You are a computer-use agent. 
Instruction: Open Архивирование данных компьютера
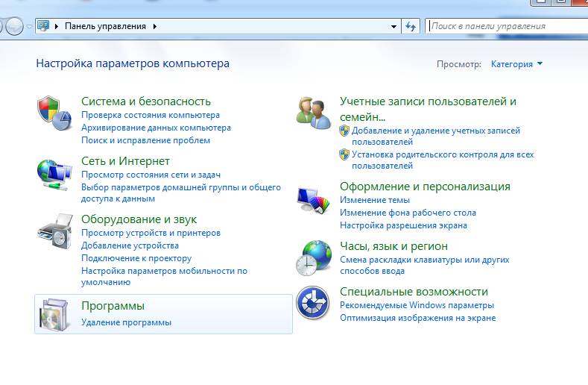156,128
